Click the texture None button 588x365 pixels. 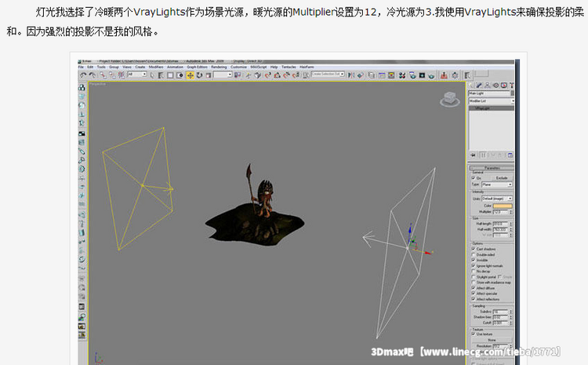pos(492,340)
